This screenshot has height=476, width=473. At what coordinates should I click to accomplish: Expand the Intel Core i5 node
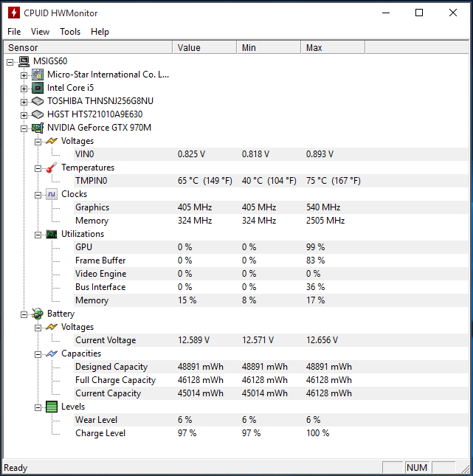pyautogui.click(x=24, y=89)
